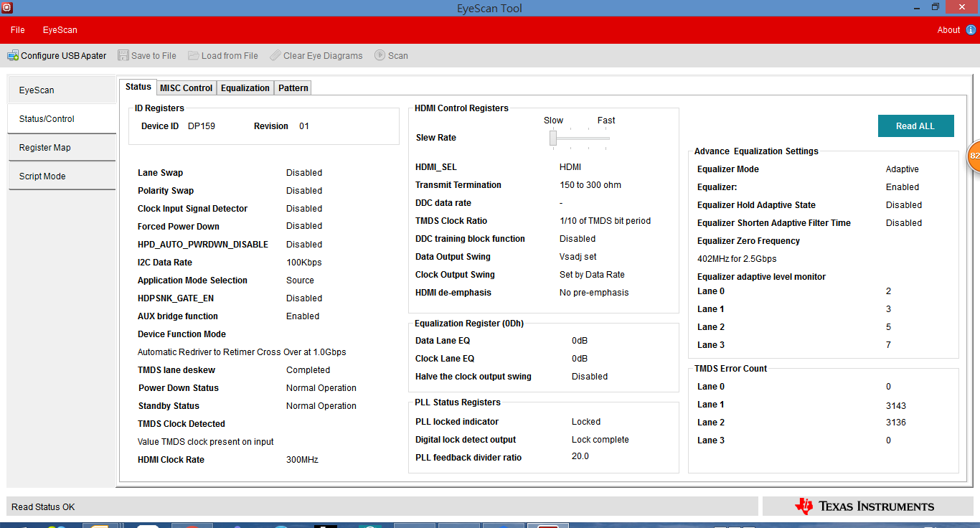The image size is (980, 528).
Task: Click the Data Output Swing value 'Vsadj set'
Action: point(578,257)
